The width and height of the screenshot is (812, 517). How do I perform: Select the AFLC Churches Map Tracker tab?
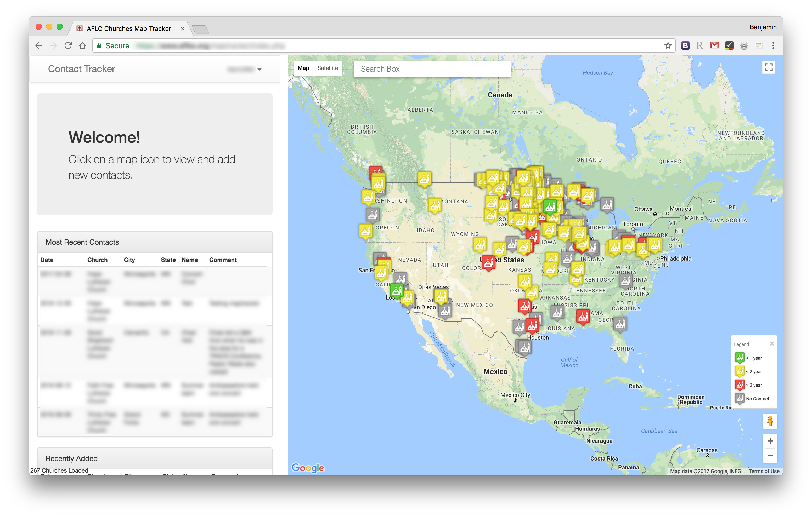coord(129,29)
